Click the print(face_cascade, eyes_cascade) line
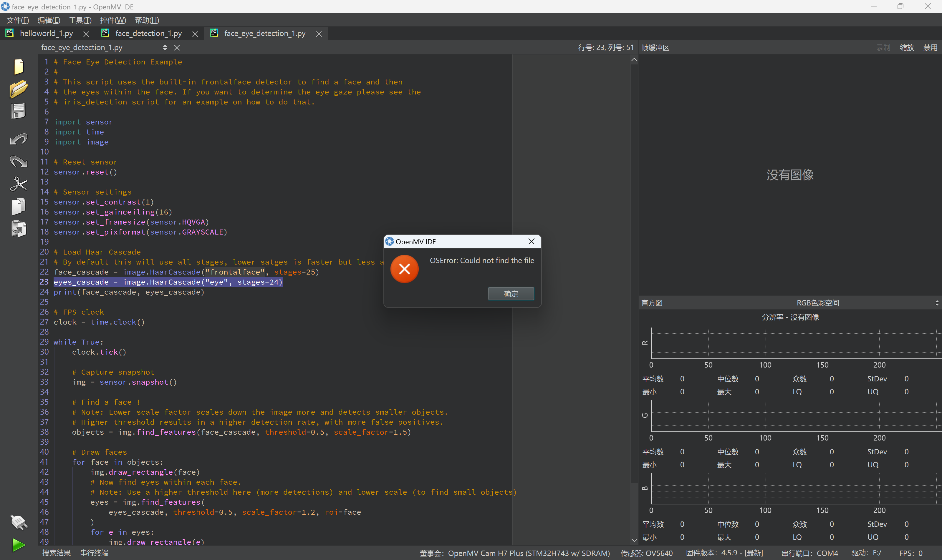Screen dimensions: 942x560 pyautogui.click(x=129, y=292)
